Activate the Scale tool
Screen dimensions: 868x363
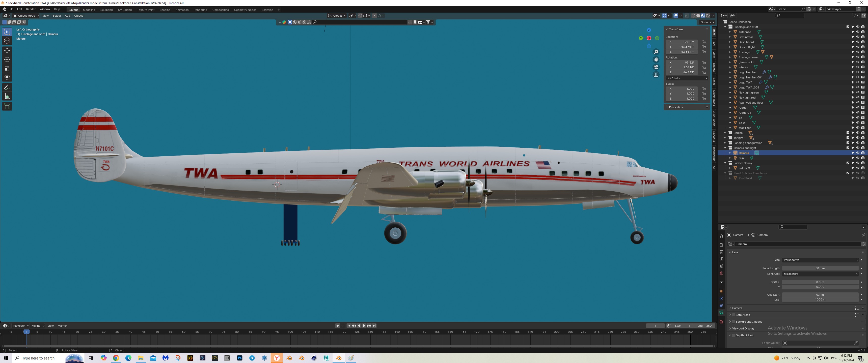[7, 68]
